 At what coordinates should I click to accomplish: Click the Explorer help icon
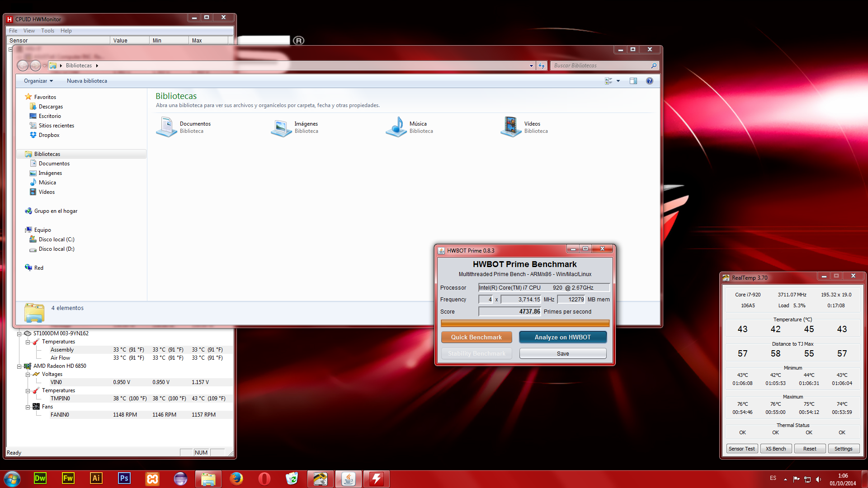click(x=650, y=81)
